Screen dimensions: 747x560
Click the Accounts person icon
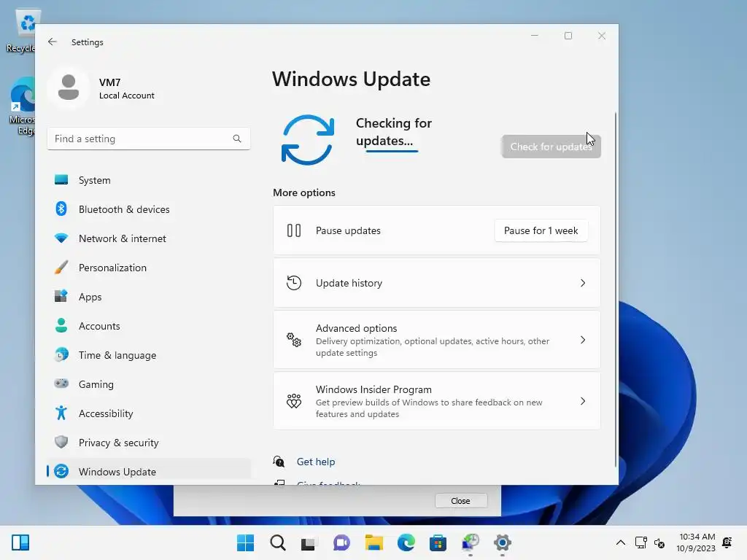pos(61,325)
